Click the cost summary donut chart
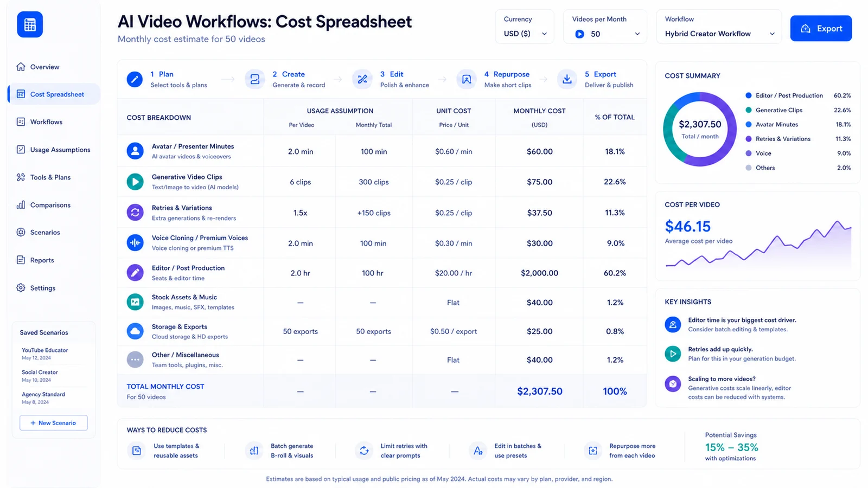The image size is (868, 488). 700,129
